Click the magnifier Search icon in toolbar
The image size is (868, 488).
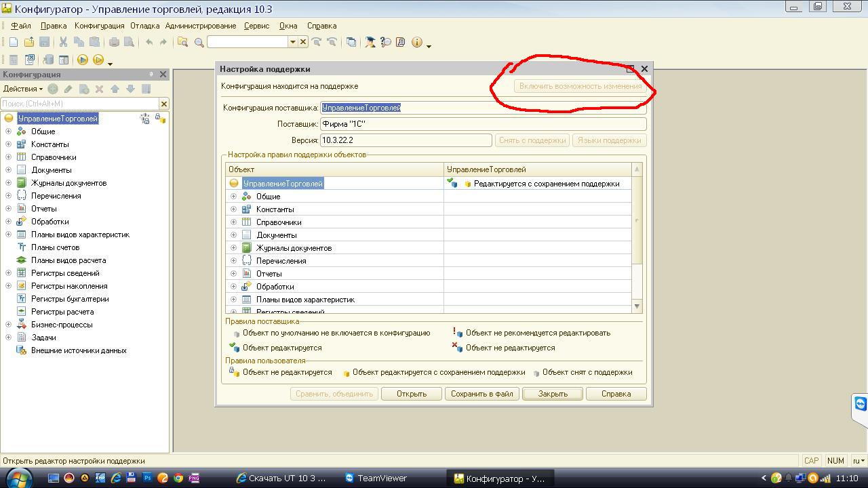(x=199, y=42)
